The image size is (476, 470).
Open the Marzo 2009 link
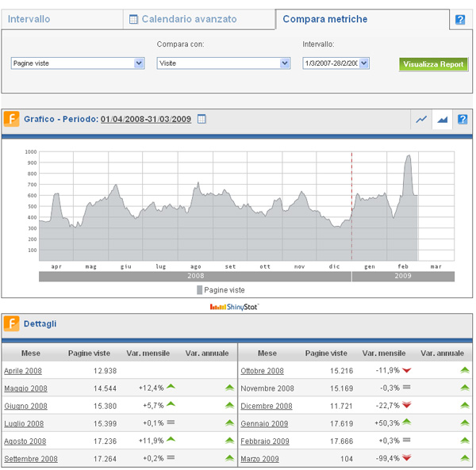[260, 459]
